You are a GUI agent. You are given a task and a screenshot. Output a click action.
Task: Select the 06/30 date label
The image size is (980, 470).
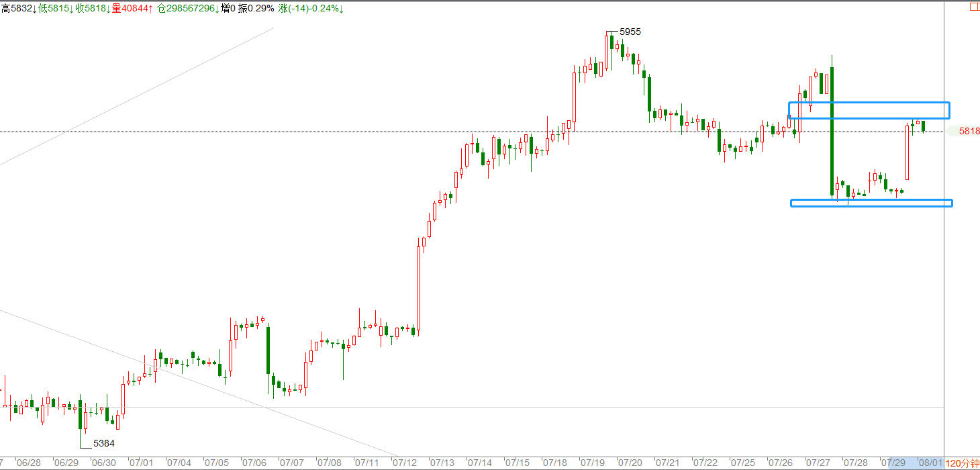pos(104,463)
